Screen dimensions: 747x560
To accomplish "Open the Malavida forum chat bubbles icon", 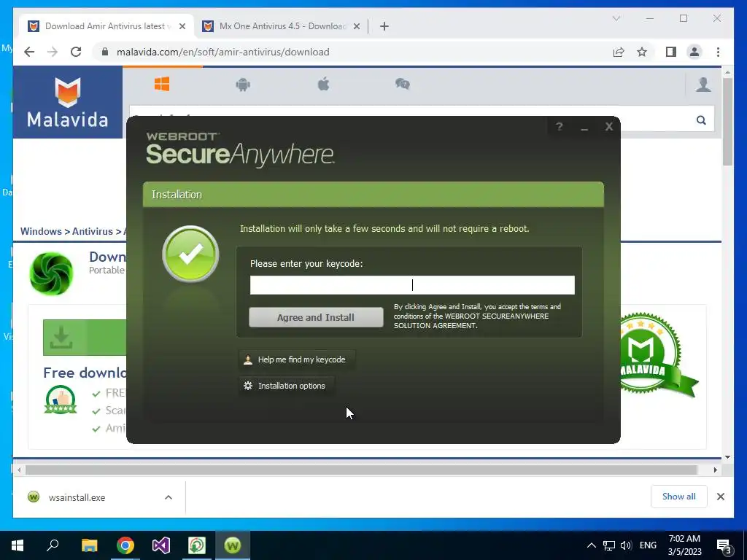I will (x=403, y=85).
